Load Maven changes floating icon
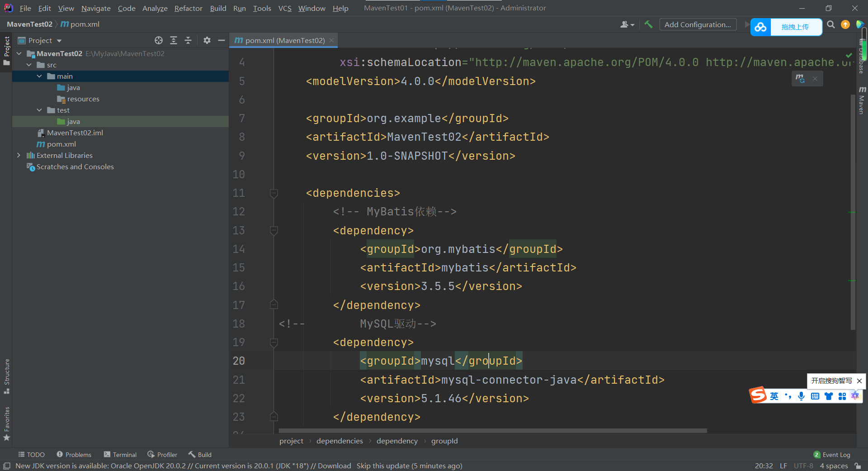Viewport: 868px width, 471px height. [x=800, y=79]
